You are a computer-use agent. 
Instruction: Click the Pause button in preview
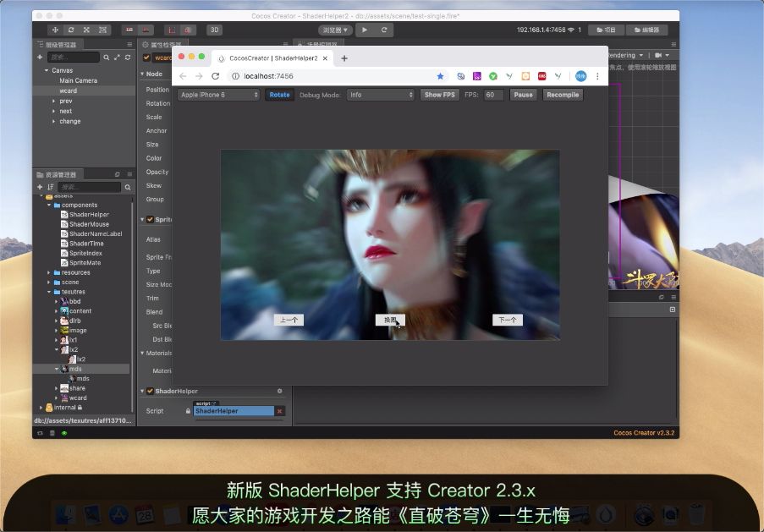[524, 95]
